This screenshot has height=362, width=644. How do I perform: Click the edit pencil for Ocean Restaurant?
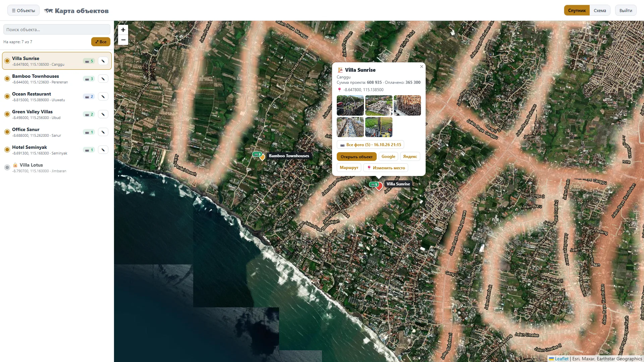(103, 97)
